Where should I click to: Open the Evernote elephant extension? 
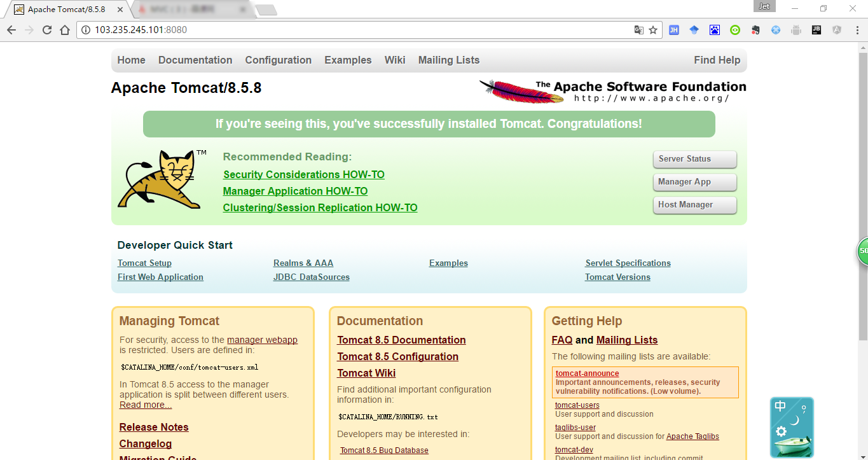click(x=755, y=30)
